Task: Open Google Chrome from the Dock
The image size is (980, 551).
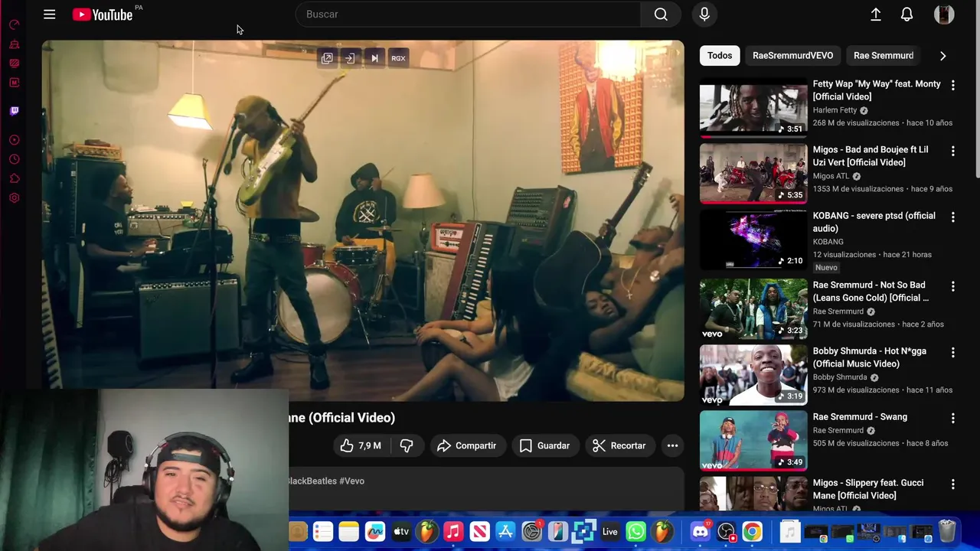Action: tap(752, 531)
